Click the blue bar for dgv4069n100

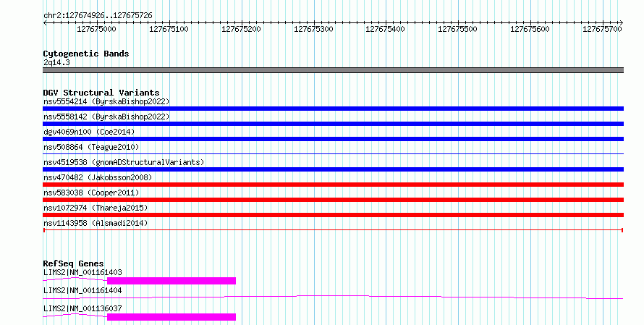(333, 139)
